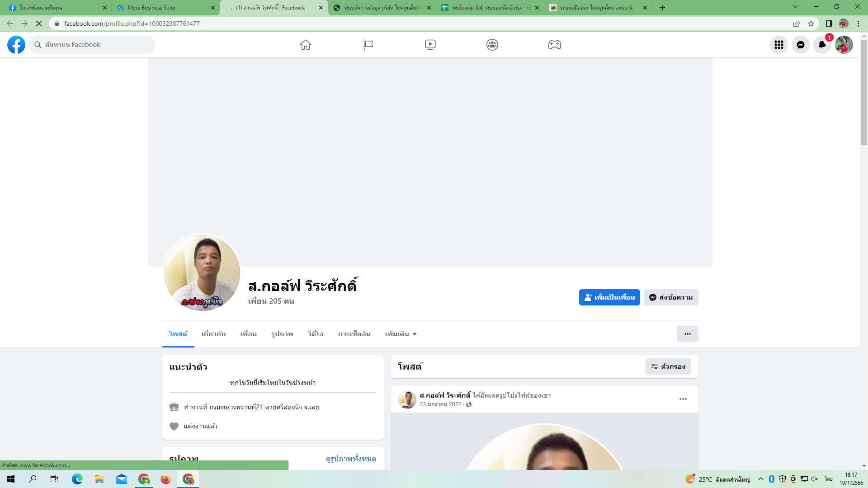Open the ดูรูปภาพทั้งหมด photos link
The width and height of the screenshot is (868, 488).
[351, 459]
